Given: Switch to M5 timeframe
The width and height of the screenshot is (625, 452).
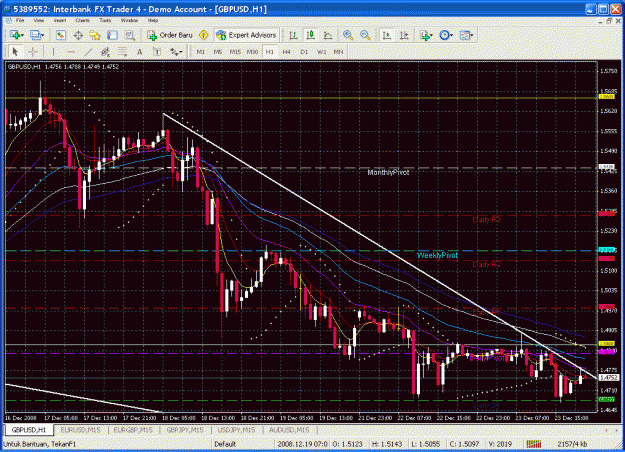Looking at the screenshot, I should coord(218,52).
